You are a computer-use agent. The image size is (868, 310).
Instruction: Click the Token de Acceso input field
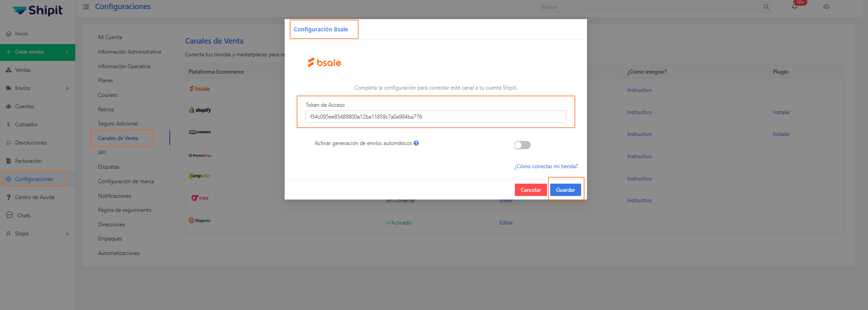[x=435, y=117]
